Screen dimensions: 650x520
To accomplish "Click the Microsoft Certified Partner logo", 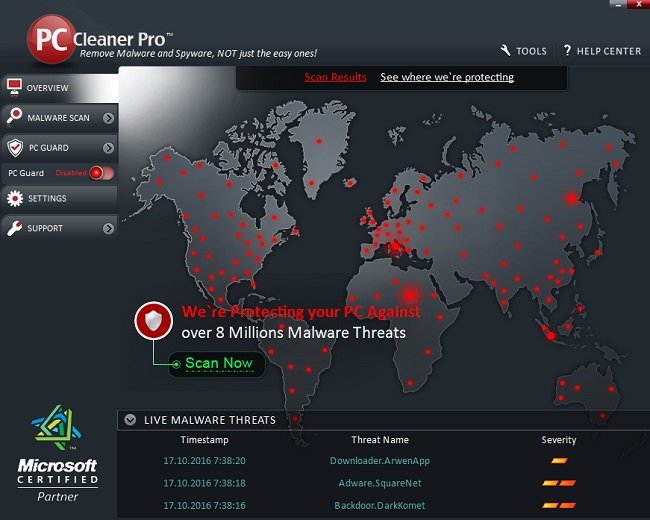I will [58, 453].
